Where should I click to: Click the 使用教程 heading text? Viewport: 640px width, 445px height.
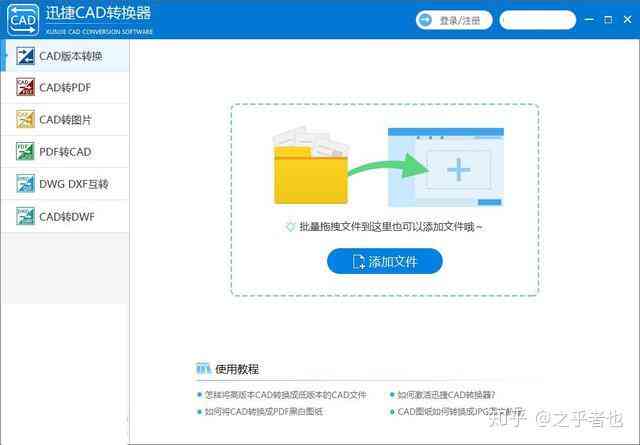(x=237, y=369)
